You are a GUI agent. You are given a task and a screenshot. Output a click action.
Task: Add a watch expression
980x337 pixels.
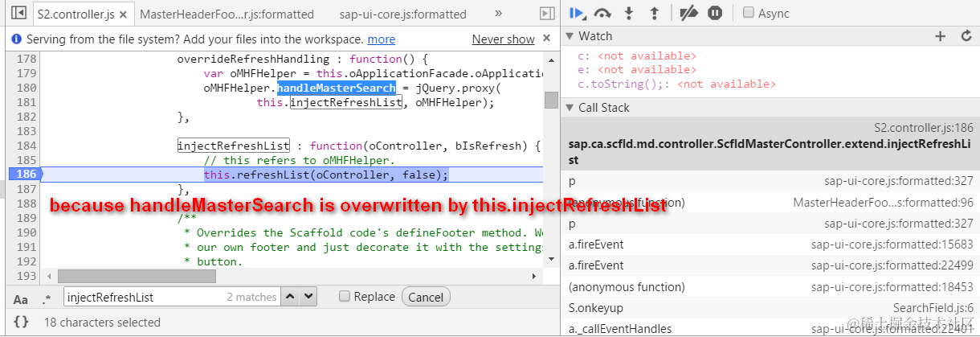coord(941,36)
